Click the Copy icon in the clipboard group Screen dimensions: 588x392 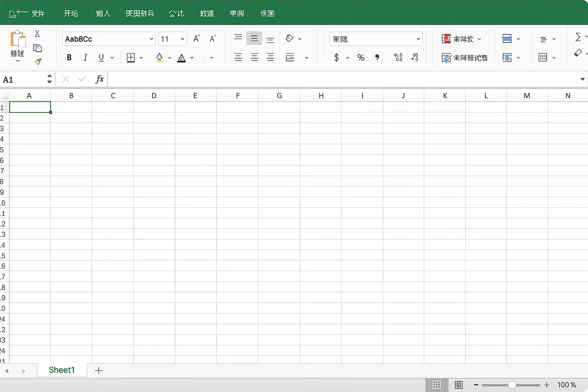tap(38, 48)
